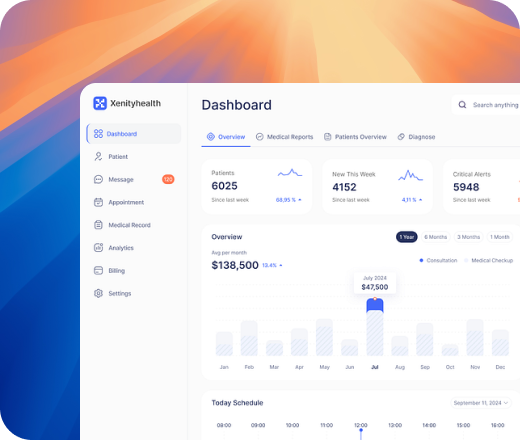Go to Dashboard in the sidebar
The height and width of the screenshot is (440, 520).
[134, 134]
